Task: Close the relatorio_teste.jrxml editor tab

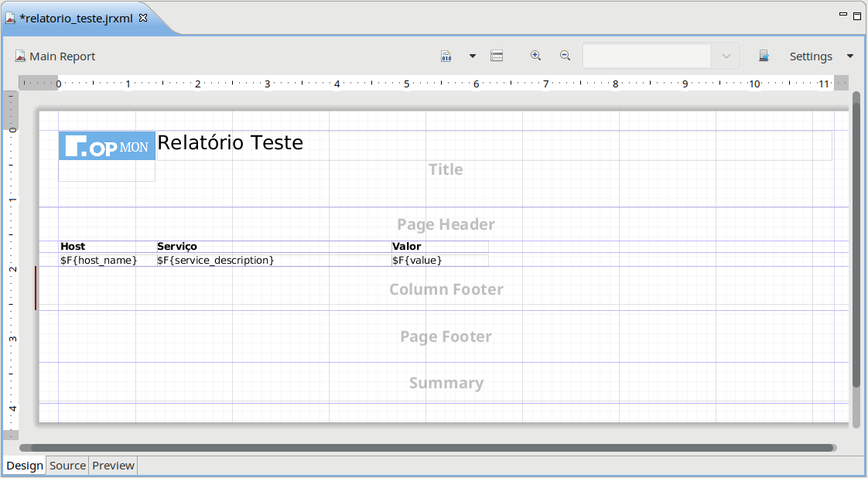Action: point(143,18)
